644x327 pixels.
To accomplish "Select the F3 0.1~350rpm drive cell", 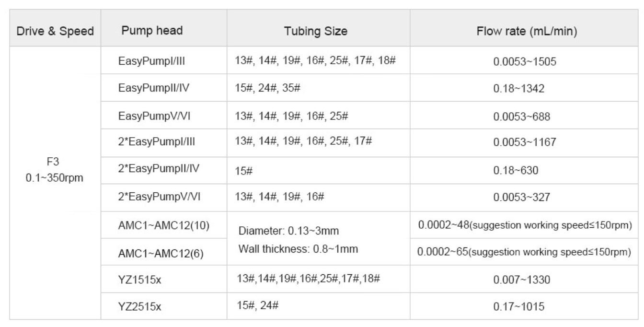I will (x=55, y=170).
